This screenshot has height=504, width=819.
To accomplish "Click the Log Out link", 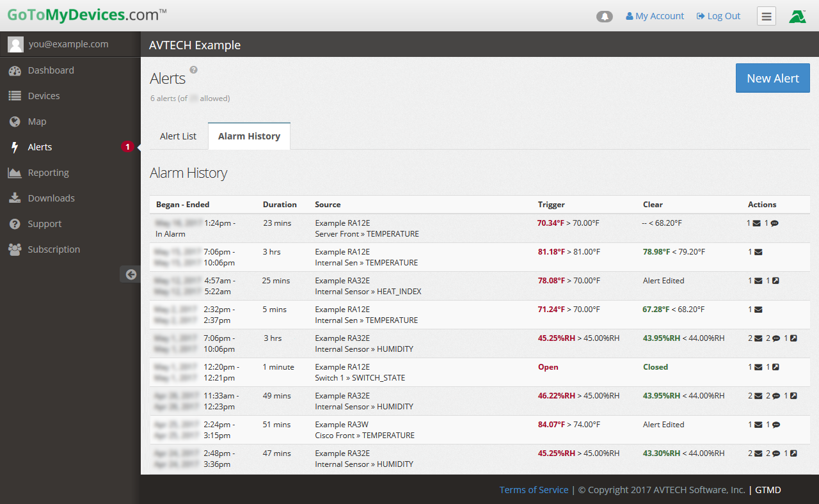I will 719,16.
